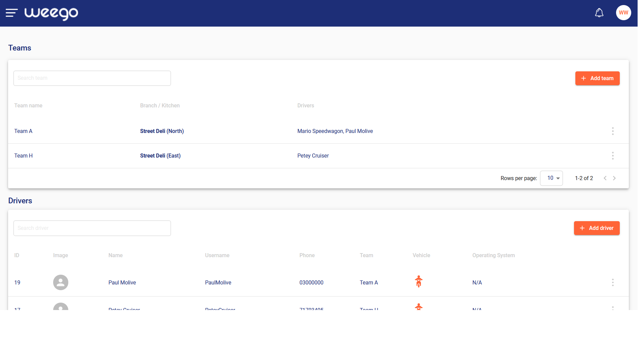
Task: Click the 'Branch / Kitchen' column header
Action: [160, 106]
